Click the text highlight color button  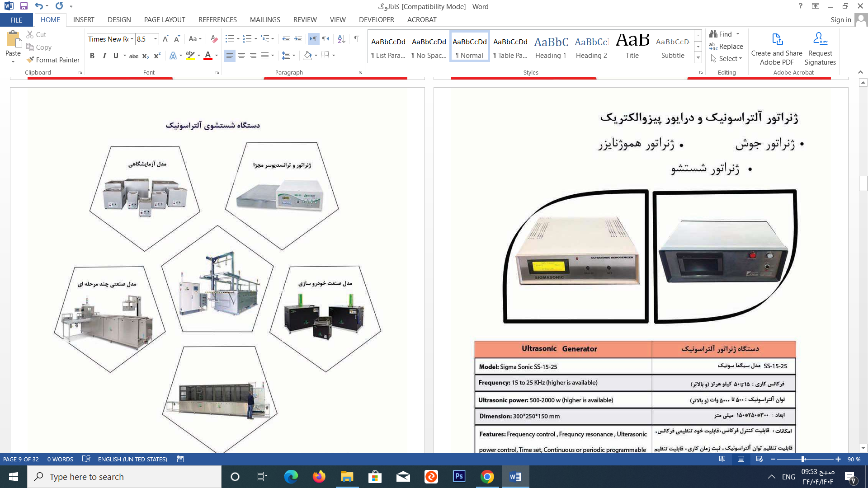[190, 56]
